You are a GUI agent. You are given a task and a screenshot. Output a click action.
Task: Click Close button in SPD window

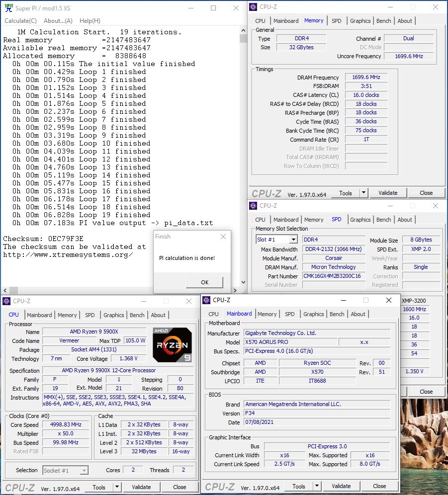coord(426,392)
